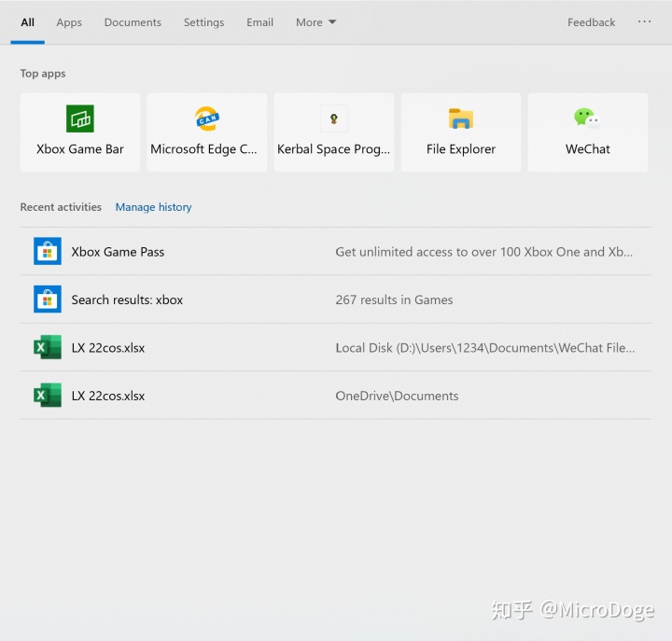Screen dimensions: 672x641
Task: Switch to the Apps tab
Action: pyautogui.click(x=69, y=22)
